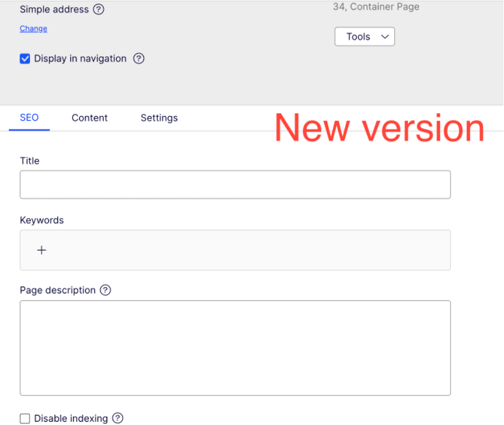Click the Disable indexing label text
Image resolution: width=504 pixels, height=425 pixels.
point(71,418)
